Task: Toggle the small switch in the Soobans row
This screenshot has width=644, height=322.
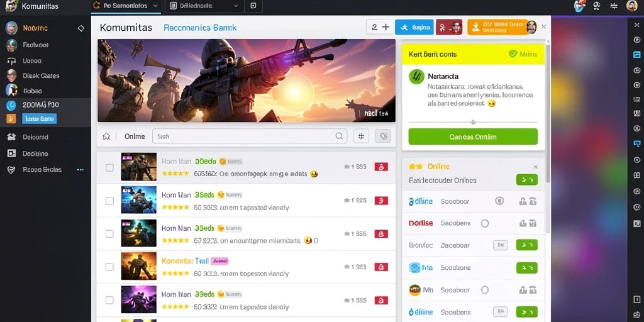Action: [x=500, y=312]
